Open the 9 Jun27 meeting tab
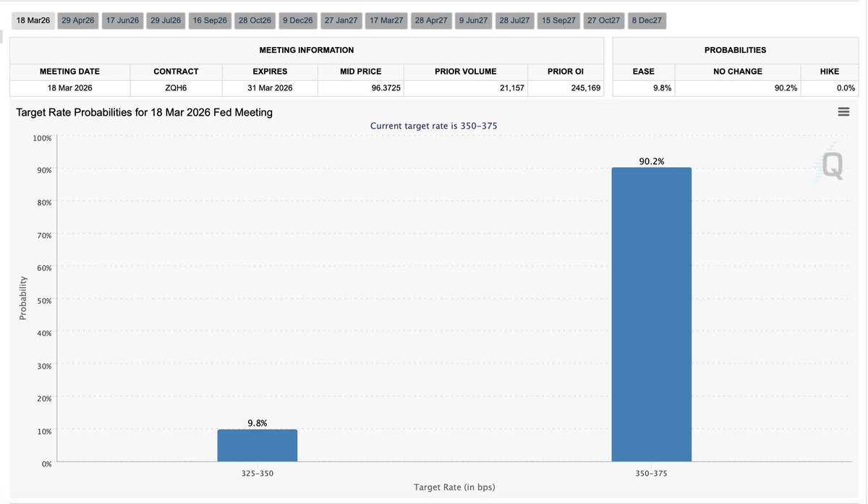This screenshot has width=868, height=504. [x=474, y=20]
